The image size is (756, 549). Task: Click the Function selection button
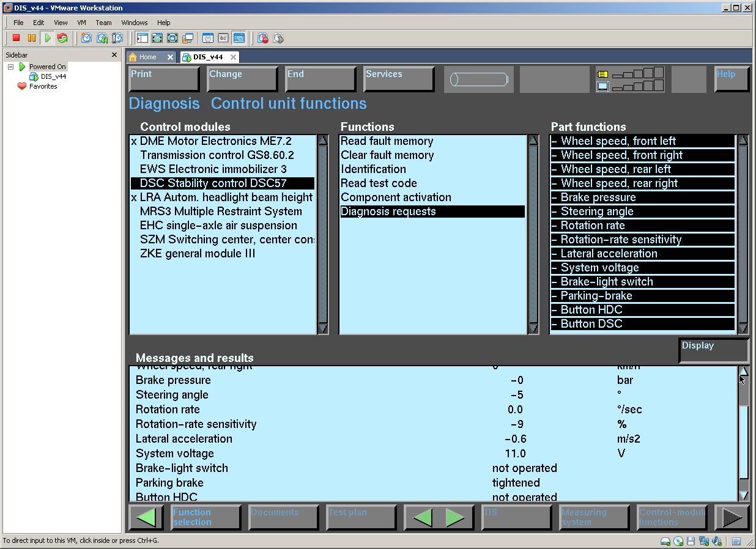(x=206, y=517)
